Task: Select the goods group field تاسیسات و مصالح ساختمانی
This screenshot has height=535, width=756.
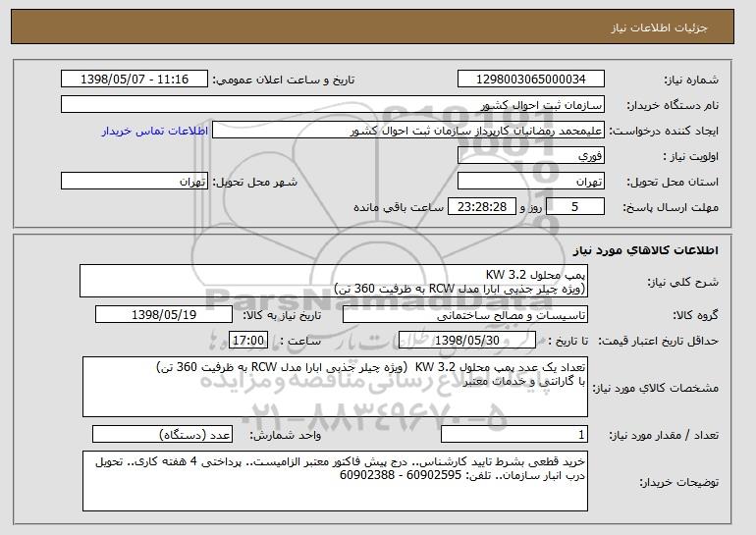Action: click(x=465, y=315)
